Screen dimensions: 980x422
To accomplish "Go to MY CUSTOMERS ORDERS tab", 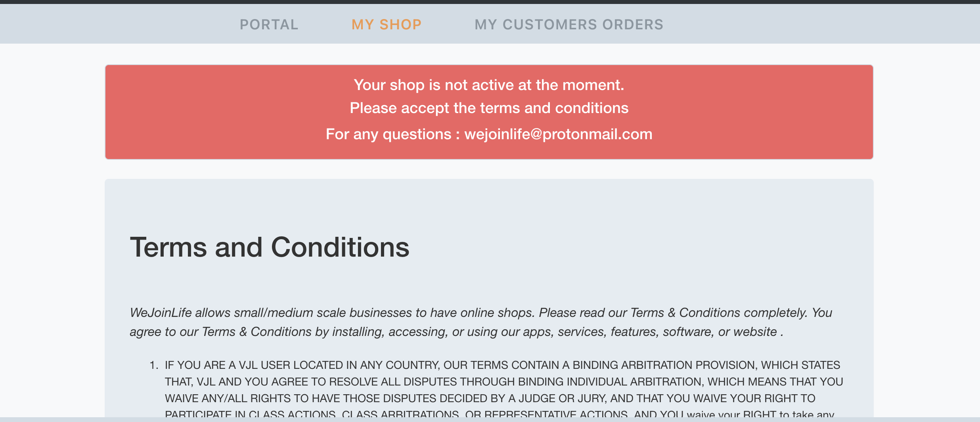I will (x=568, y=25).
